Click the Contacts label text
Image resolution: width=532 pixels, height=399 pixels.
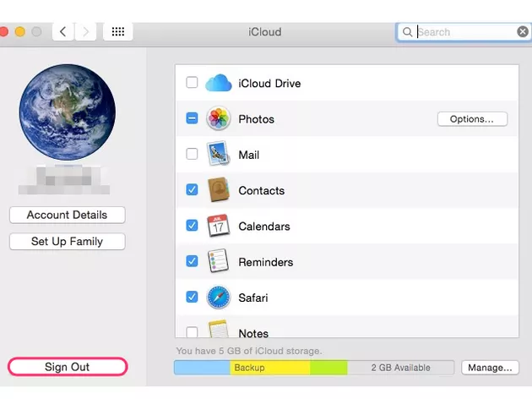pos(261,190)
